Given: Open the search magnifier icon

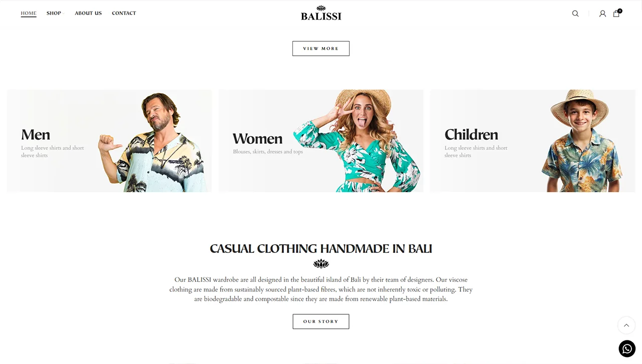Looking at the screenshot, I should point(575,14).
